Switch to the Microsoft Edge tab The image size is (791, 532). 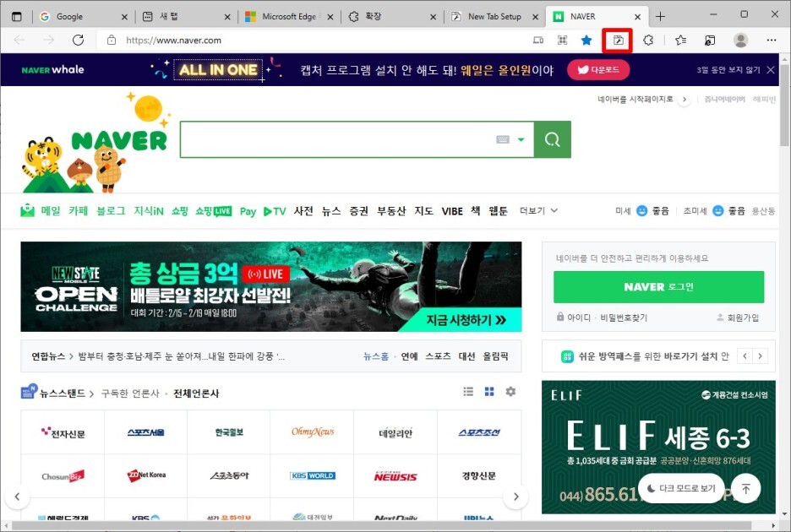coord(288,17)
